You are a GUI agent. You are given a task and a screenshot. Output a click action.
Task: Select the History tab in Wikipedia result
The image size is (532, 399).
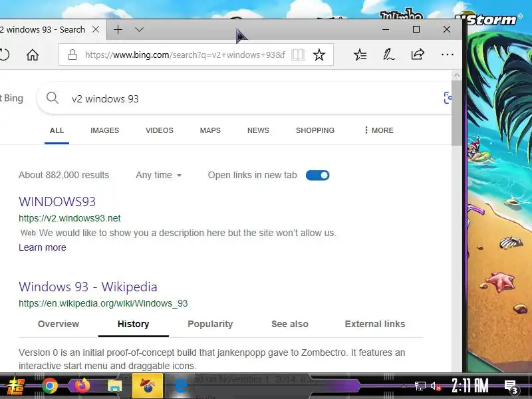[134, 324]
